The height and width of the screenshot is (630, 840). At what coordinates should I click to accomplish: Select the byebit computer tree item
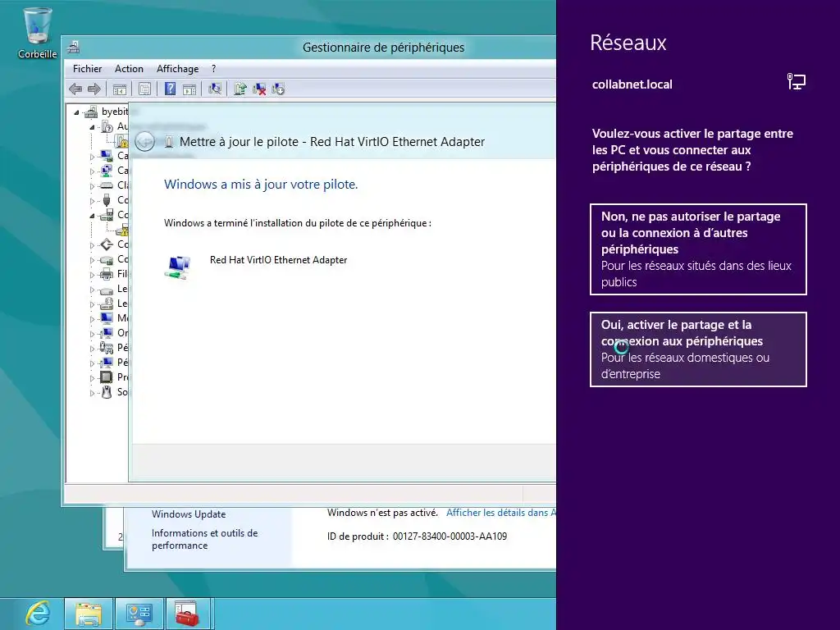click(x=115, y=112)
